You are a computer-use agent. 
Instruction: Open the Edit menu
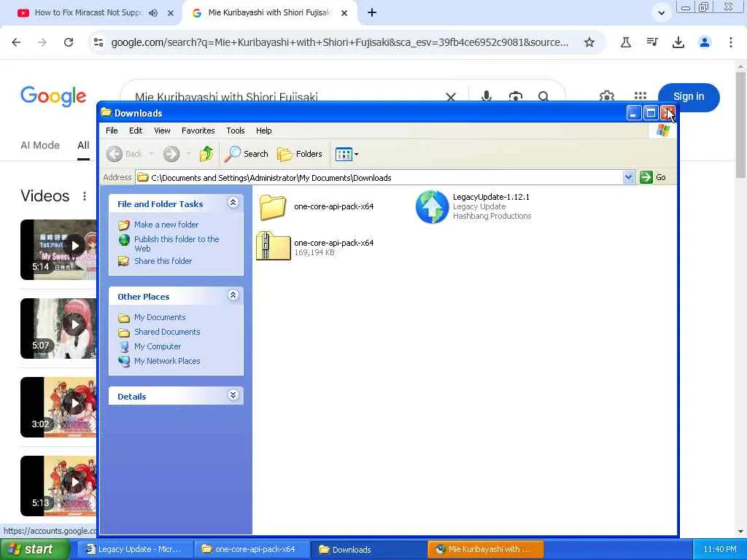coord(136,131)
